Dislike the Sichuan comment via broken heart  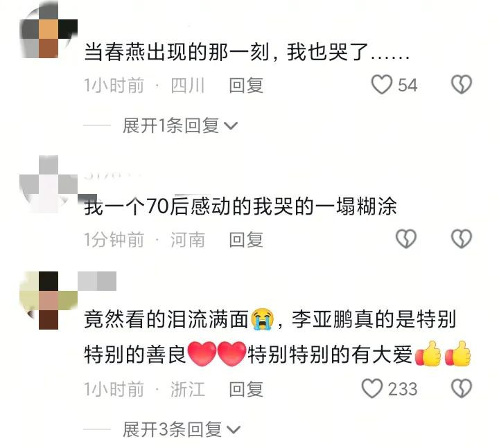462,84
